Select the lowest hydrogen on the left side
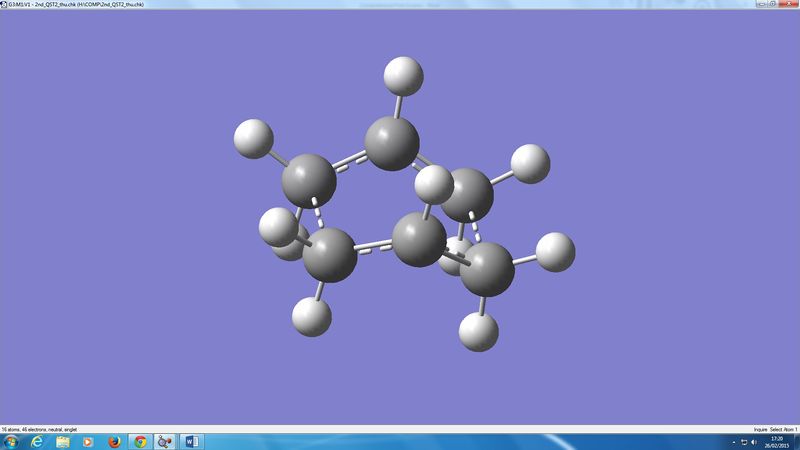 click(312, 317)
